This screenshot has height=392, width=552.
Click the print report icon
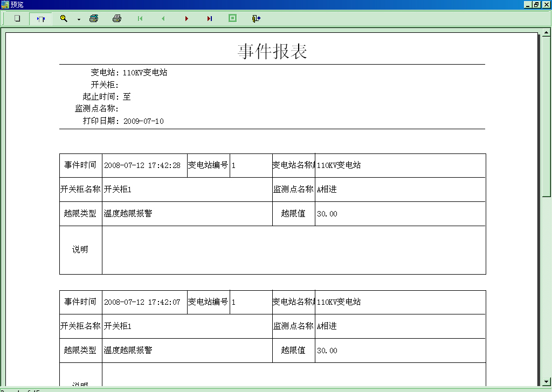tap(116, 18)
